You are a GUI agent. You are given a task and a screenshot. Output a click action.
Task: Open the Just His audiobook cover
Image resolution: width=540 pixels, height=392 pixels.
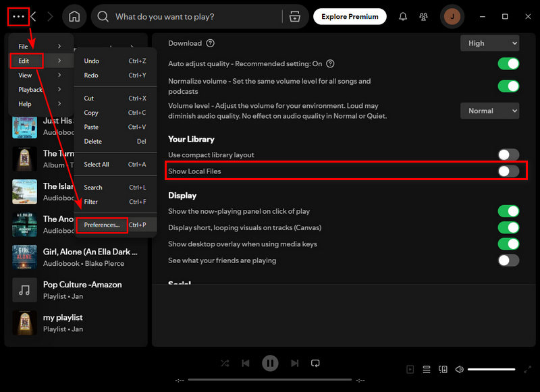point(24,126)
